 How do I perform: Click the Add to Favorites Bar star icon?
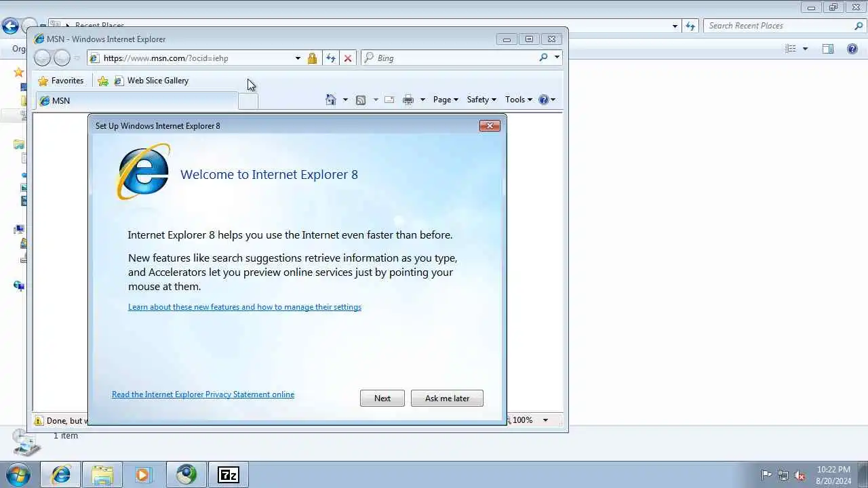click(103, 81)
